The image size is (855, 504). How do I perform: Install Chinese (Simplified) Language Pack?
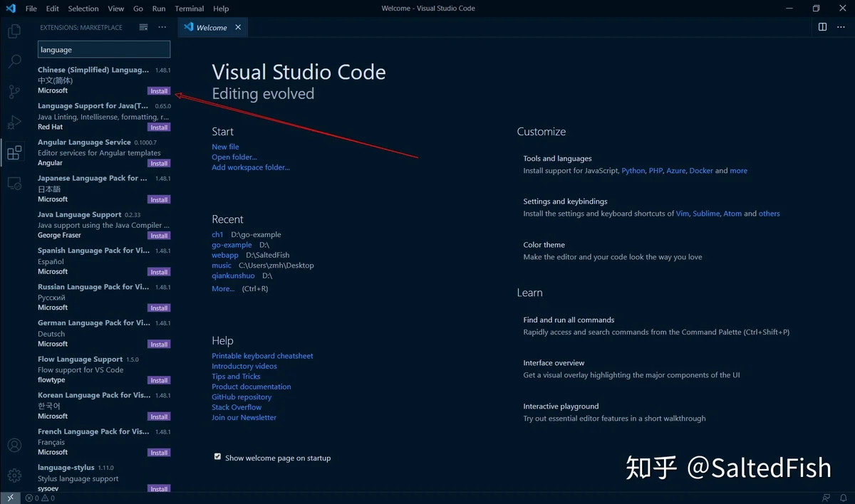click(x=159, y=91)
